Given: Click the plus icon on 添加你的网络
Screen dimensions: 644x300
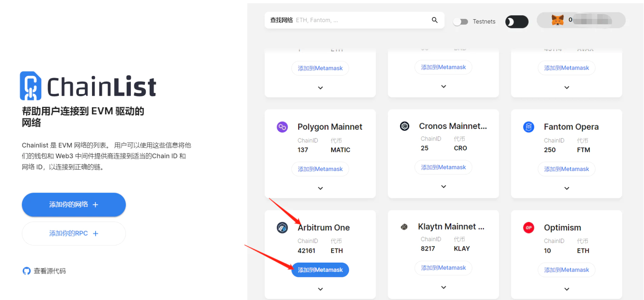Looking at the screenshot, I should pos(95,205).
